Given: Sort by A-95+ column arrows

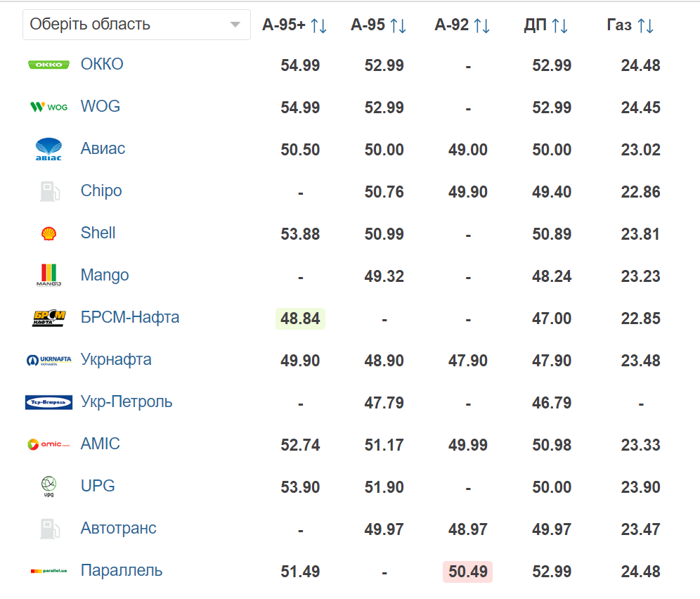Looking at the screenshot, I should [x=318, y=25].
